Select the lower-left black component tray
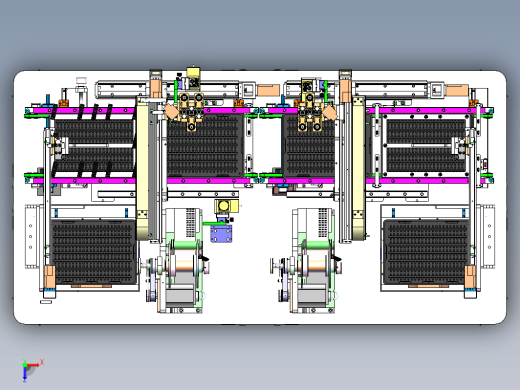The image size is (520, 390). tap(94, 252)
